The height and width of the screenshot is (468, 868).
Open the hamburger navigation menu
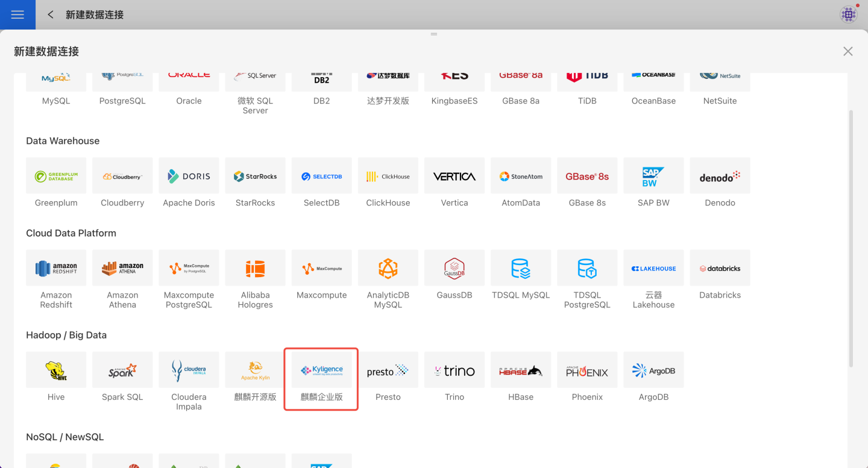pyautogui.click(x=17, y=14)
